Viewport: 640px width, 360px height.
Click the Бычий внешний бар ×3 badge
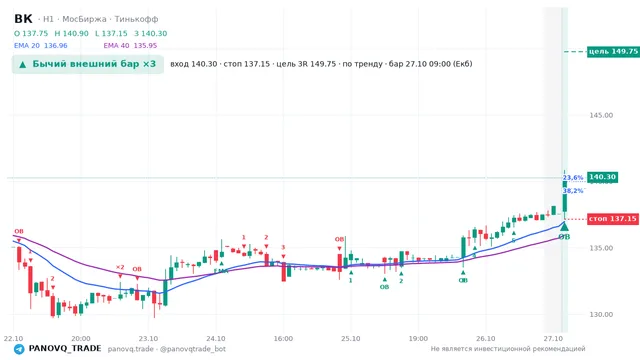pyautogui.click(x=88, y=64)
